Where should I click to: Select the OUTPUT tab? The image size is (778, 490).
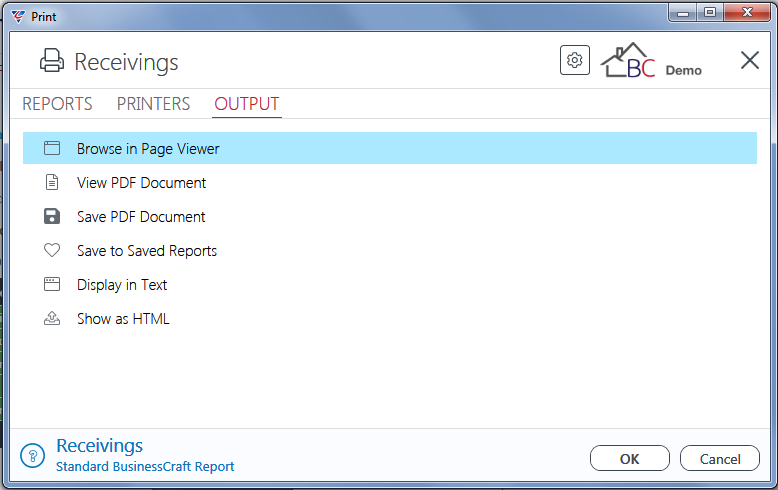click(x=247, y=104)
